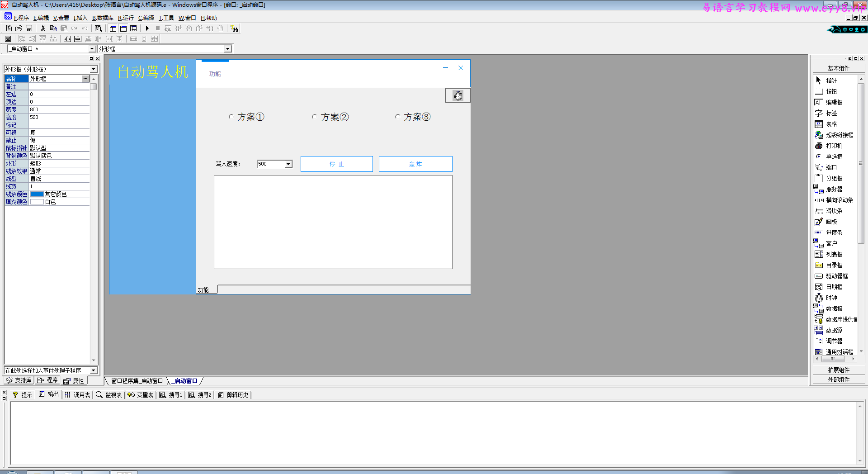Switch to the 变量表 tab
868x474 pixels.
141,395
